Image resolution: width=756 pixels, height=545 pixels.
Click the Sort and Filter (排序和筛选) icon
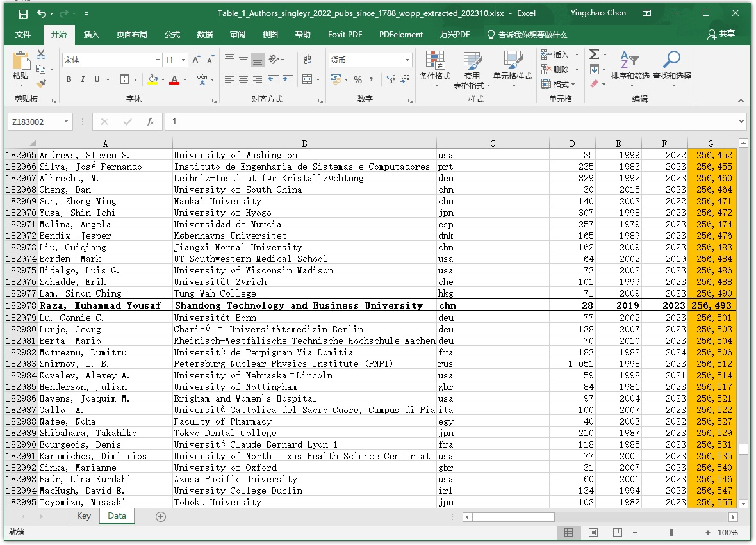point(629,69)
